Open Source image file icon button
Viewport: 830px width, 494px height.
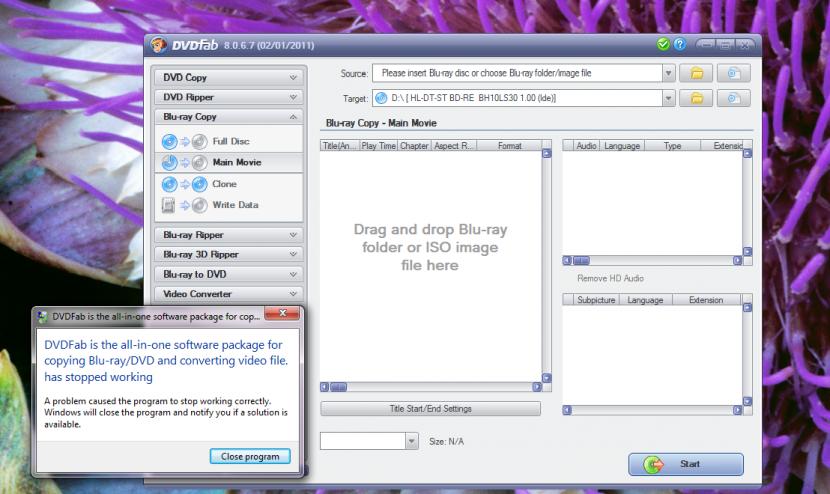tap(734, 73)
